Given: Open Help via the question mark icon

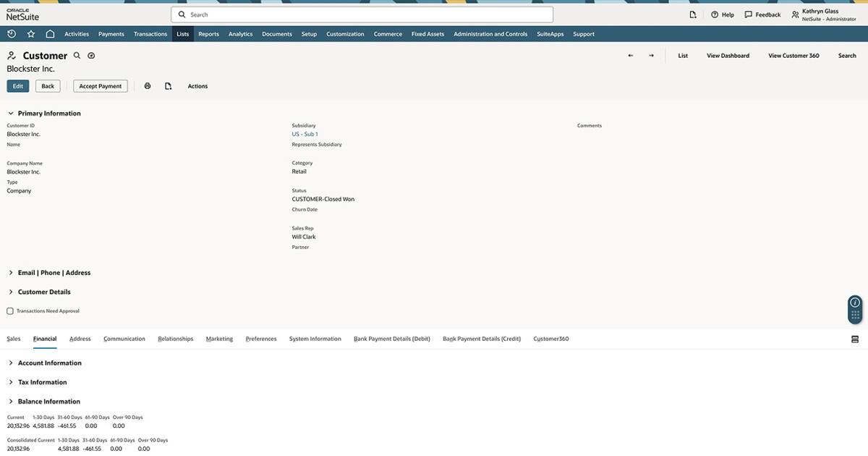Looking at the screenshot, I should (714, 14).
